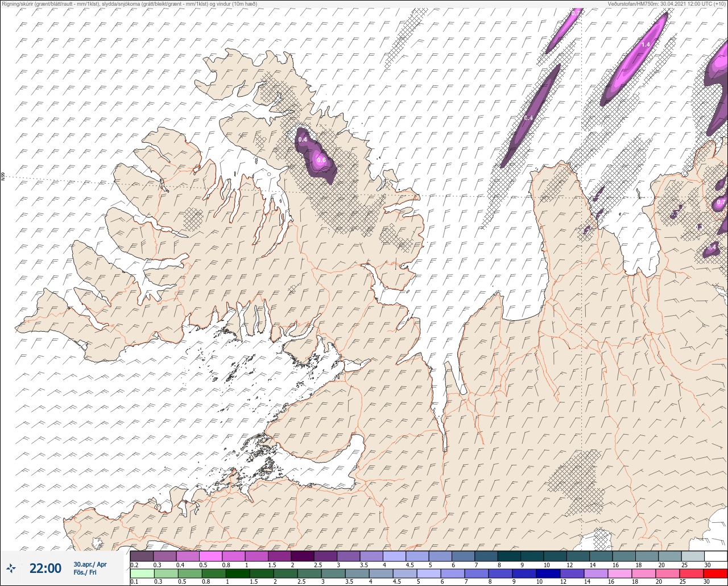Click the '30.apr./ Apr' date text
The height and width of the screenshot is (586, 728).
tap(90, 564)
